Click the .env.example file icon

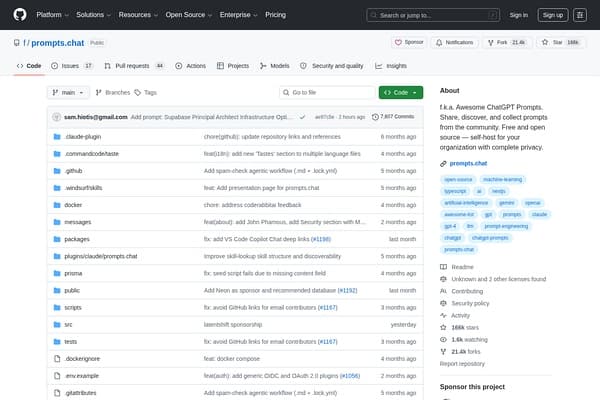click(x=57, y=376)
